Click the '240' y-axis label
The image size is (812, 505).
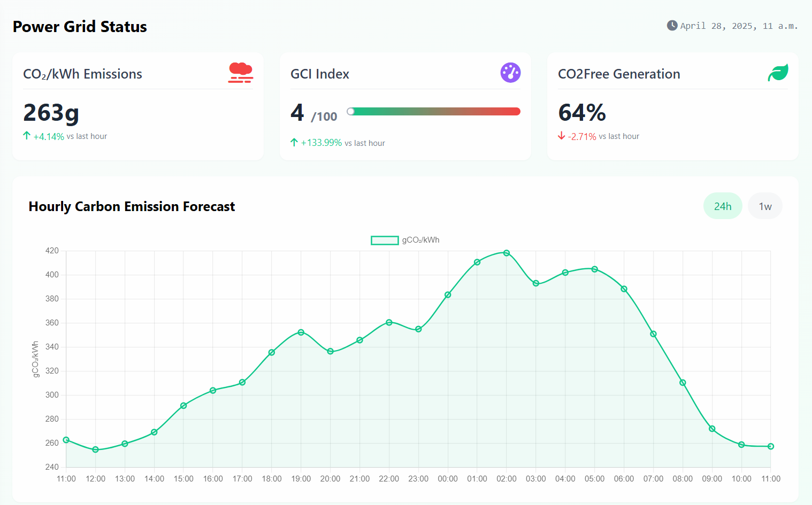click(x=52, y=467)
